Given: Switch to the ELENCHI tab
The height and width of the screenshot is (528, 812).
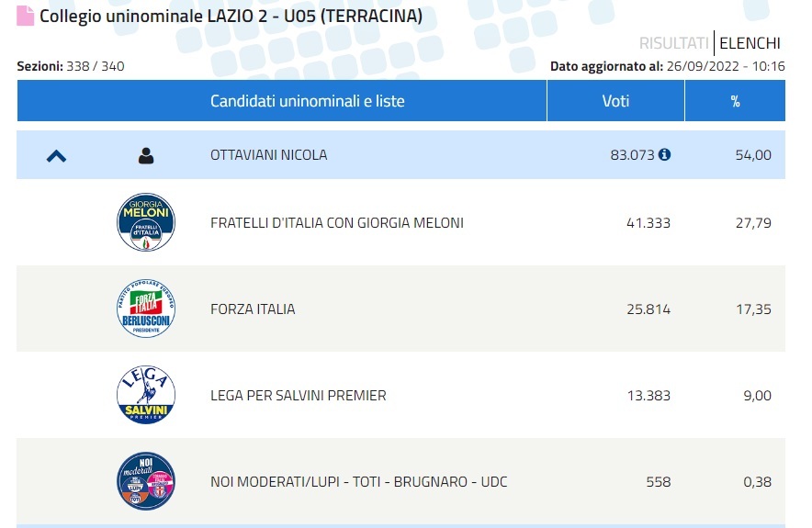Looking at the screenshot, I should point(750,43).
